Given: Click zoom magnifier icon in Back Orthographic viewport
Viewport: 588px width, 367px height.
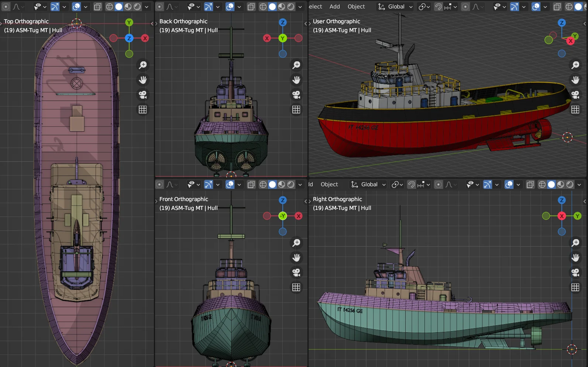Looking at the screenshot, I should click(296, 65).
